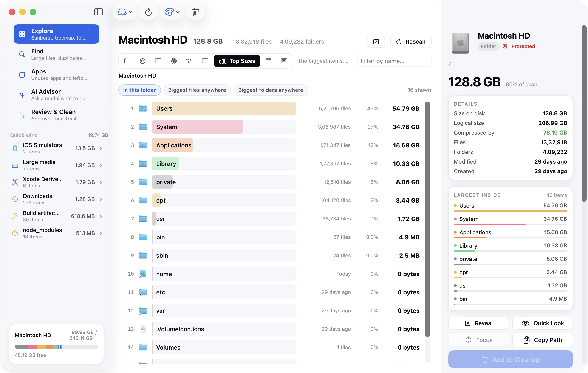Select the In this folder filter

(x=139, y=90)
